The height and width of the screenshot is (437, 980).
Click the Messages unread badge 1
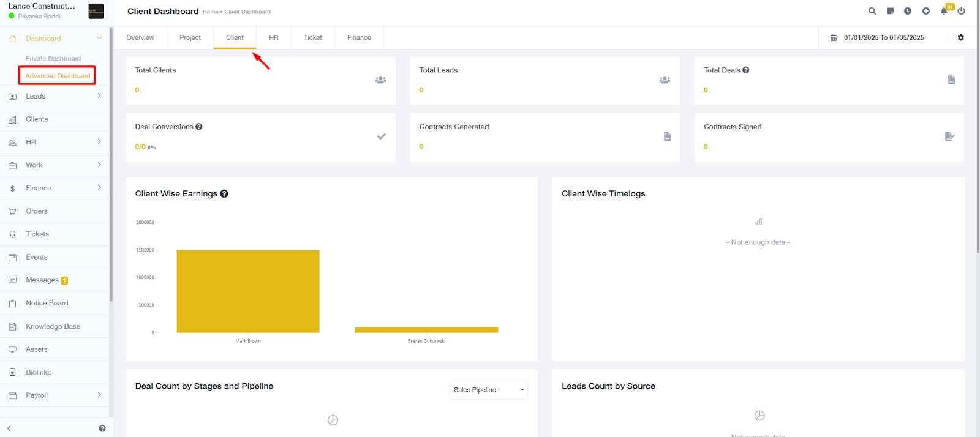[x=64, y=281]
